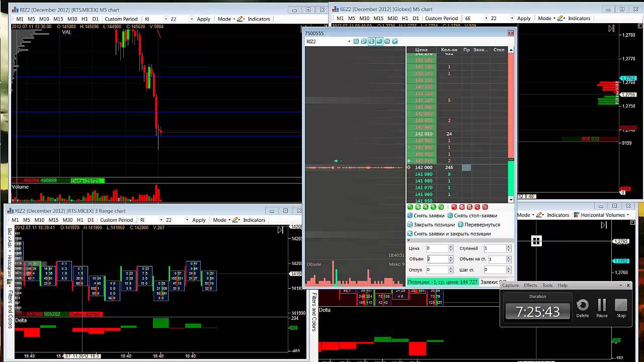The width and height of the screenshot is (644, 362).
Task: Open the Capture menu
Action: click(x=510, y=285)
